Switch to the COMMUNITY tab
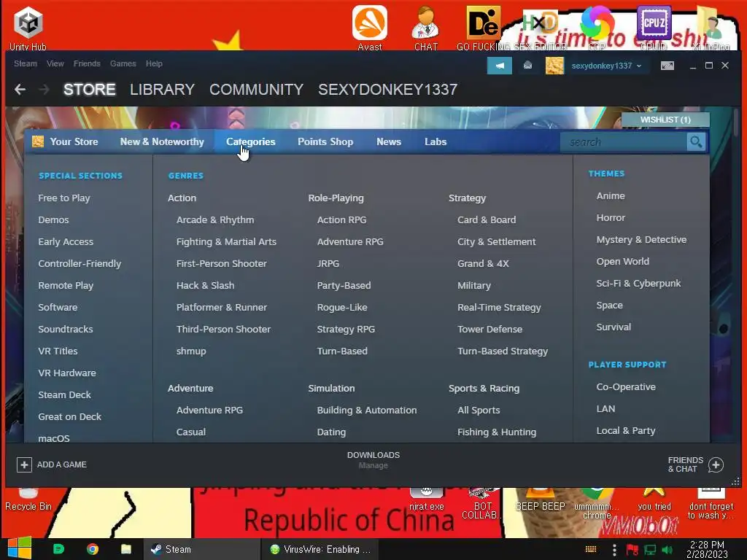747x560 pixels. 256,90
